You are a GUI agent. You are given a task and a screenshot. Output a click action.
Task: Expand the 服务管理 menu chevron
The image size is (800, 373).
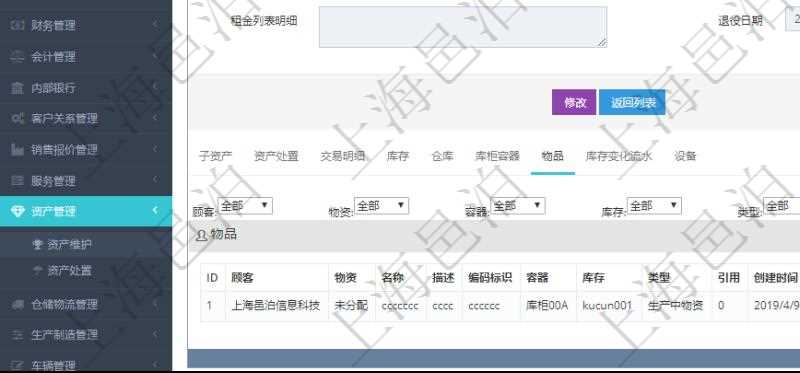click(155, 180)
